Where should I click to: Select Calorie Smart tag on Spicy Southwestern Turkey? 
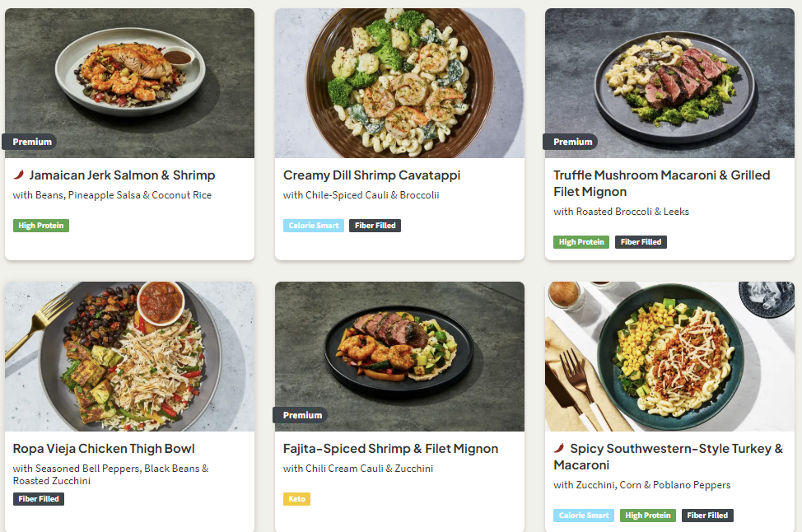click(x=584, y=516)
